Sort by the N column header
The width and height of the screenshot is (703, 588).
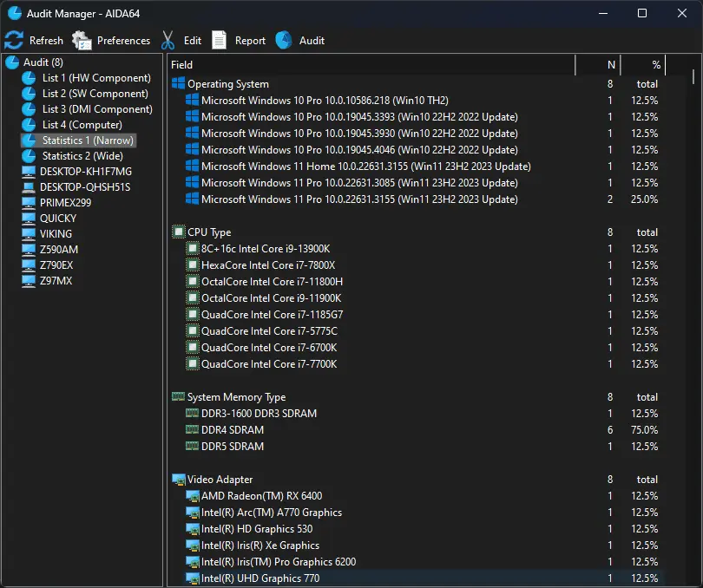[598, 65]
